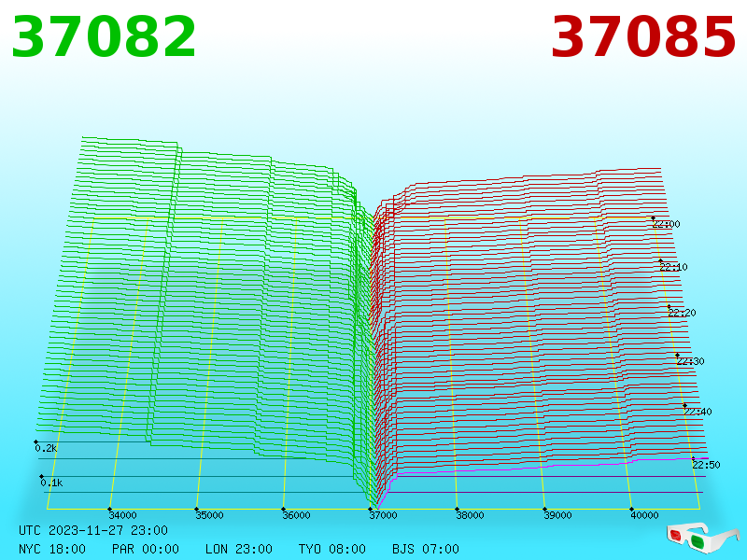Image resolution: width=747 pixels, height=560 pixels.
Task: Click the TYO 08:00 clock
Action: click(x=332, y=549)
